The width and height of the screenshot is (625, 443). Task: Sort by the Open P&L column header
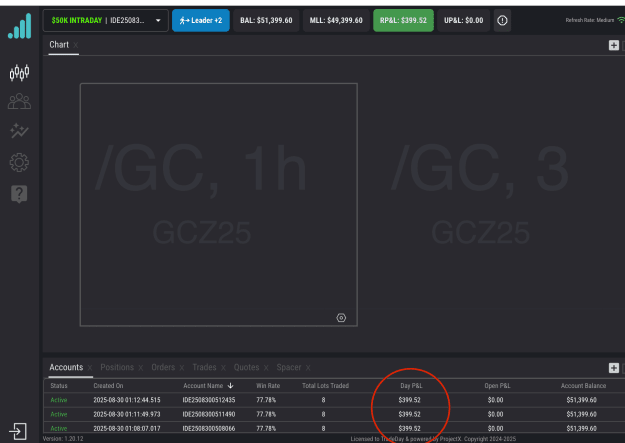[x=497, y=386]
